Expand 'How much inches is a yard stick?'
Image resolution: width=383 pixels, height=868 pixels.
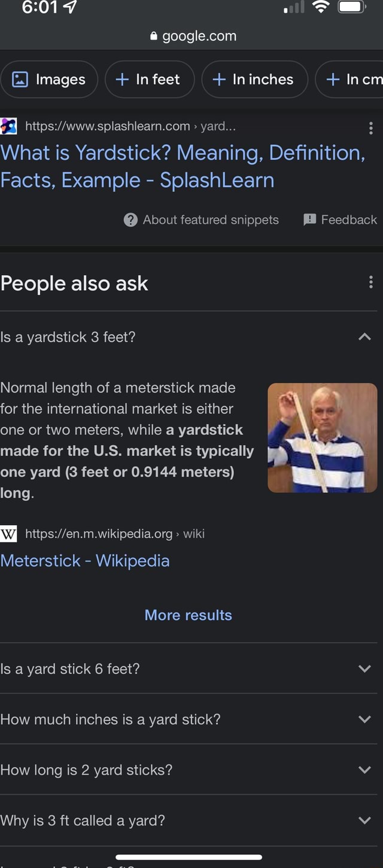pos(365,719)
